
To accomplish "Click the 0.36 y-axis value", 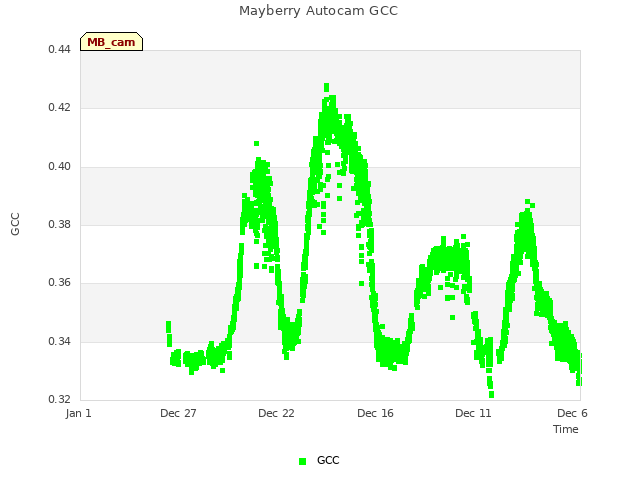I will pyautogui.click(x=60, y=282).
